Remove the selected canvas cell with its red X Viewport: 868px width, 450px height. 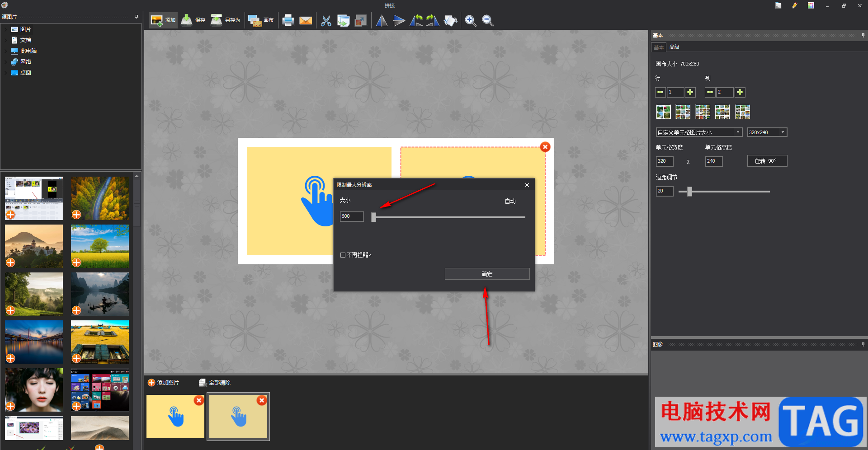coord(545,147)
